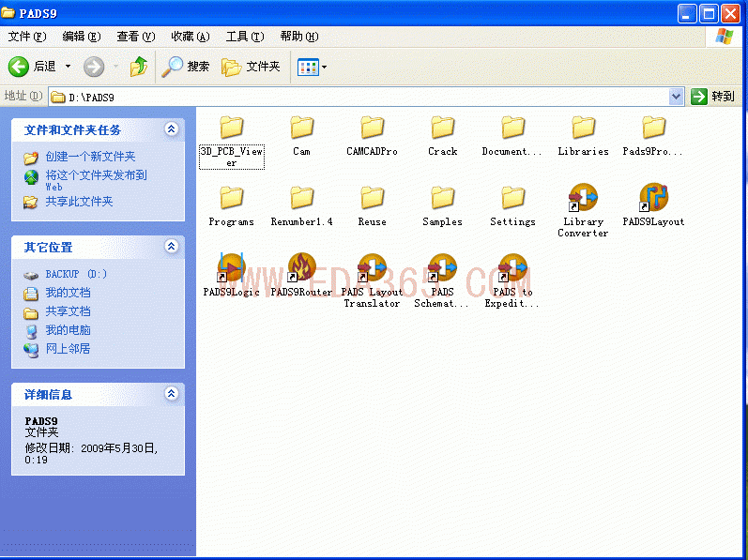
Task: Open 我的电脑 link
Action: pyautogui.click(x=68, y=330)
